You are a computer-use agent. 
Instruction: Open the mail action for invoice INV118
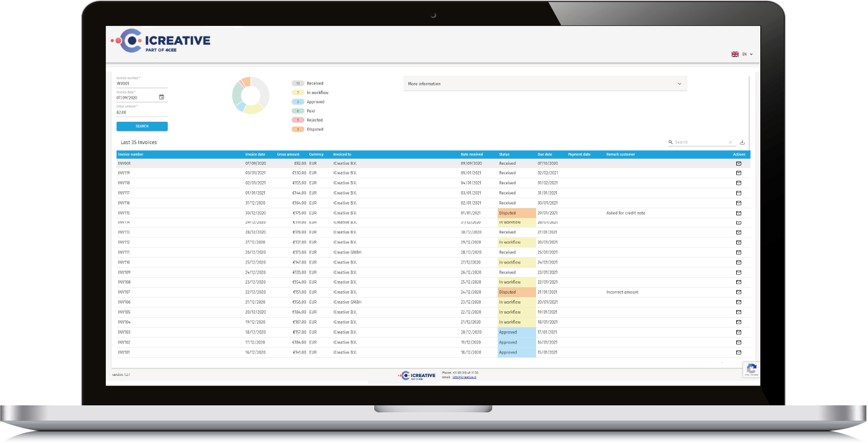coord(739,183)
